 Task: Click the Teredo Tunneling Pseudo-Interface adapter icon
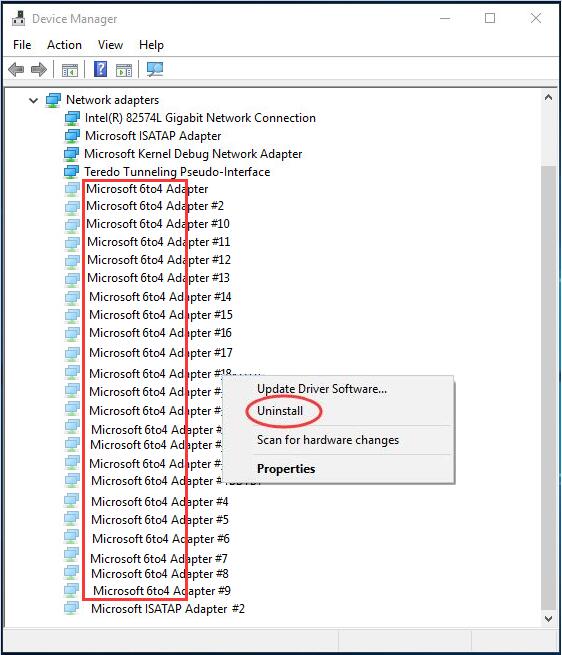pos(71,172)
